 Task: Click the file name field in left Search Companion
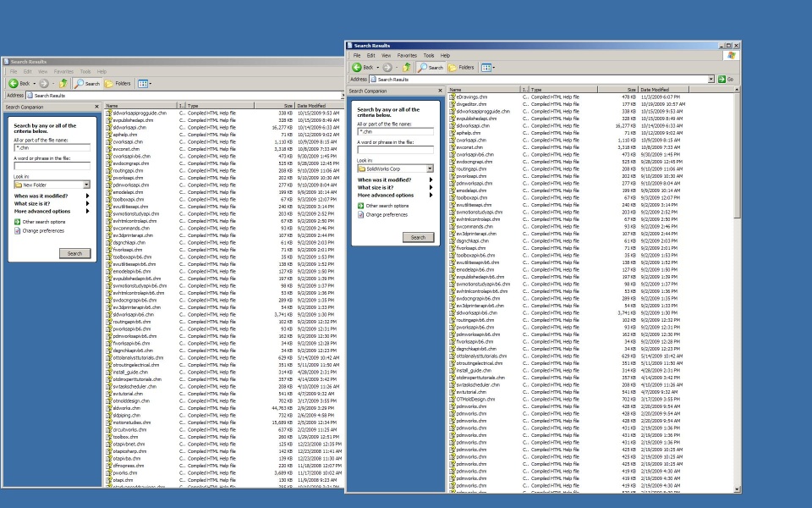(x=52, y=147)
